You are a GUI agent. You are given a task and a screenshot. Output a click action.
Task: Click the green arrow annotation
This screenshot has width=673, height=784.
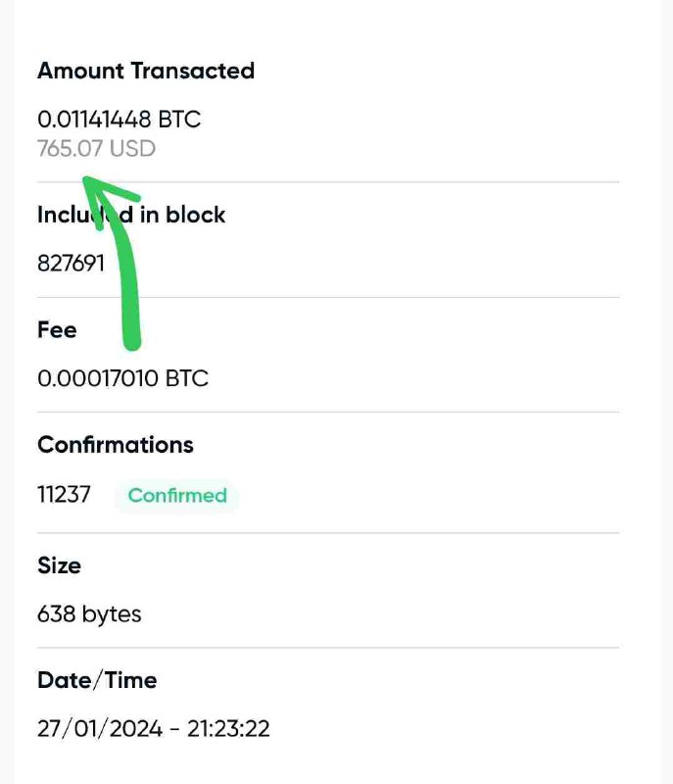(x=130, y=274)
